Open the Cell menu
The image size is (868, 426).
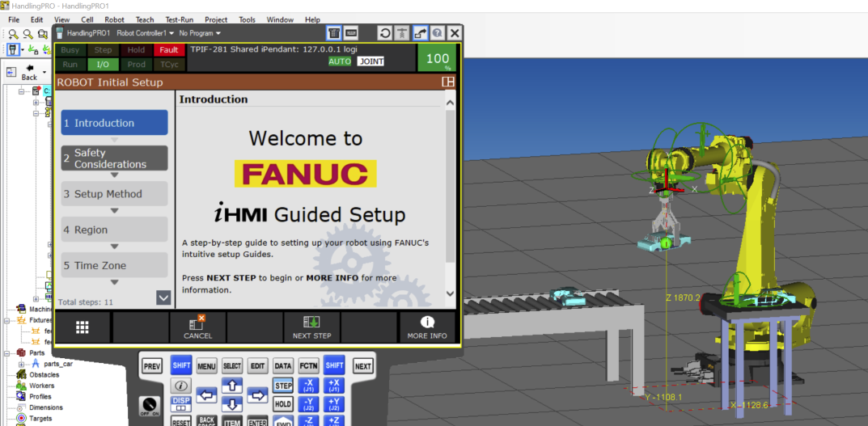coord(87,19)
